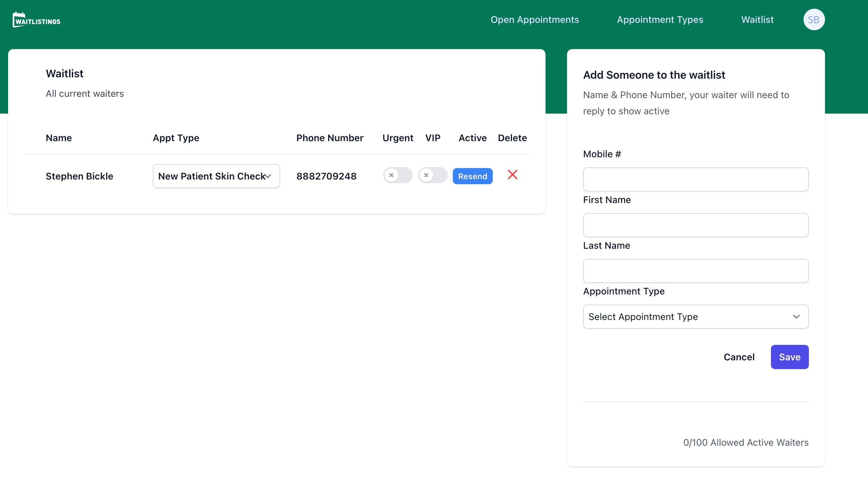
Task: Expand Select Appointment Type dropdown
Action: coord(695,317)
